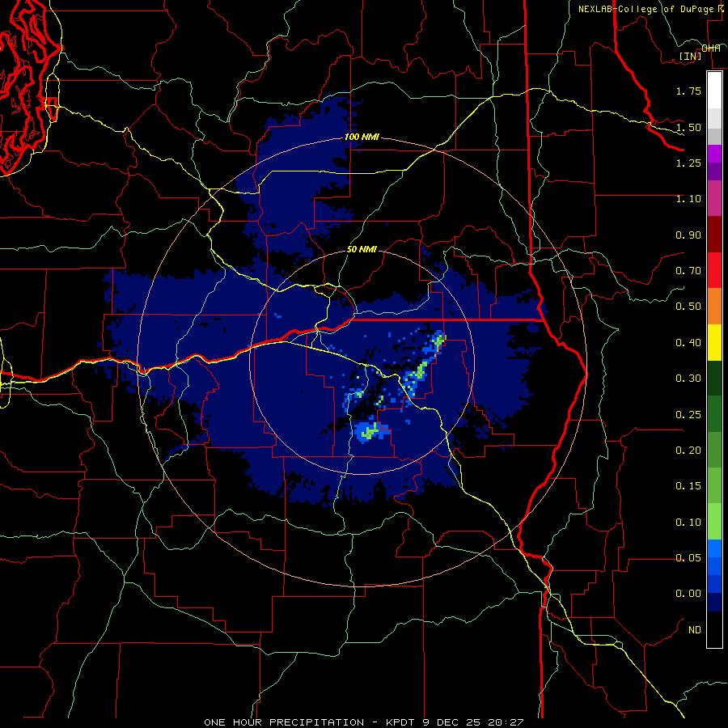Click the NEXLAB-College of DuPage label
The height and width of the screenshot is (728, 728).
coord(647,9)
